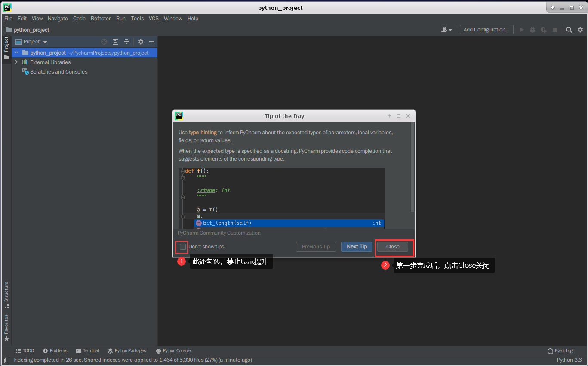Click the tool windows quick-access icon in status bar
588x366 pixels.
coord(6,360)
